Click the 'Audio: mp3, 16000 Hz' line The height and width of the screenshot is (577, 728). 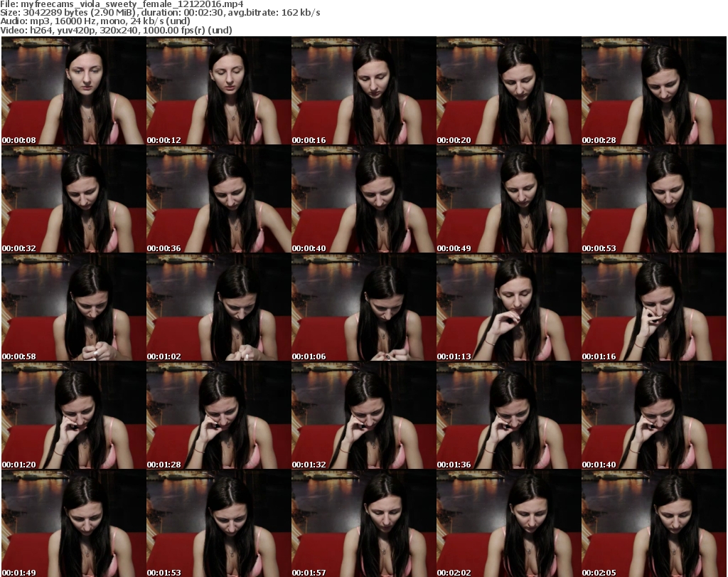[x=95, y=21]
